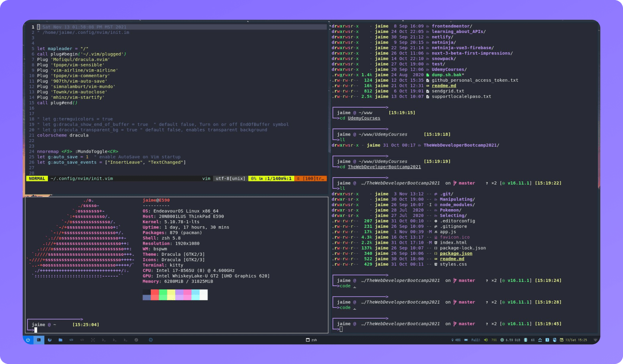The image size is (623, 364).
Task: Click the git branch icon beside master
Action: click(x=455, y=182)
